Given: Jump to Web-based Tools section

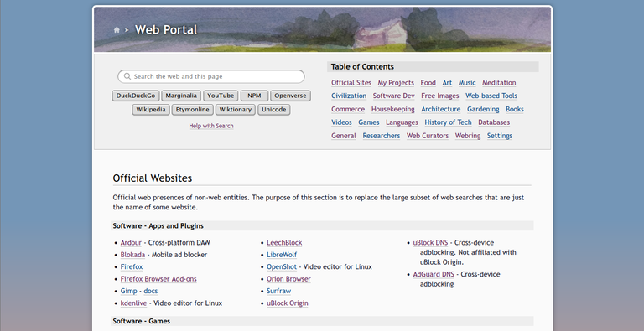Looking at the screenshot, I should click(491, 96).
